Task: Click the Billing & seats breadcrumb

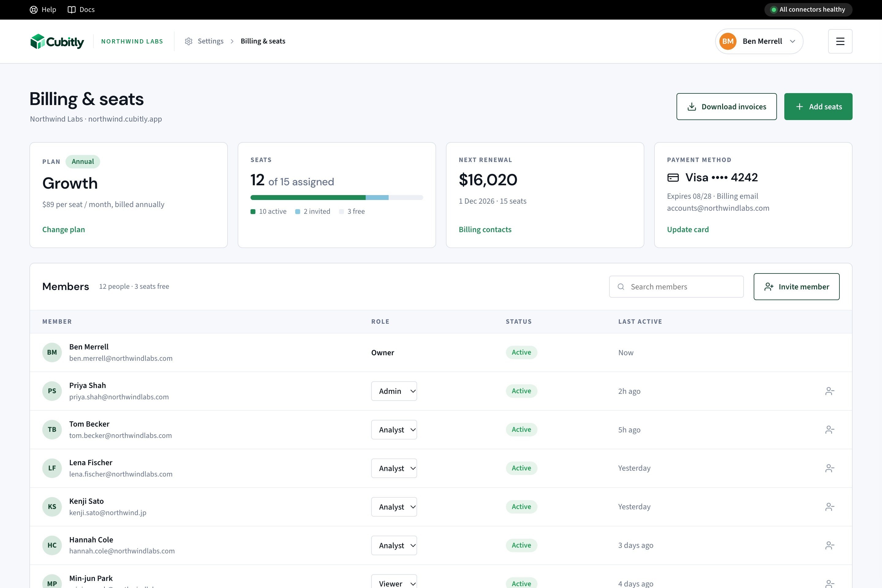Action: pyautogui.click(x=263, y=41)
